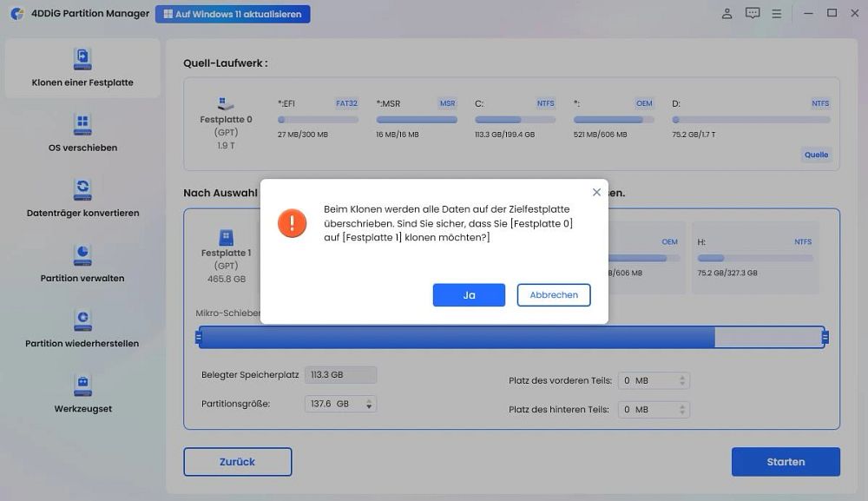Adjust the Partitionsgröße stepper arrows
The image size is (868, 501).
click(x=369, y=404)
